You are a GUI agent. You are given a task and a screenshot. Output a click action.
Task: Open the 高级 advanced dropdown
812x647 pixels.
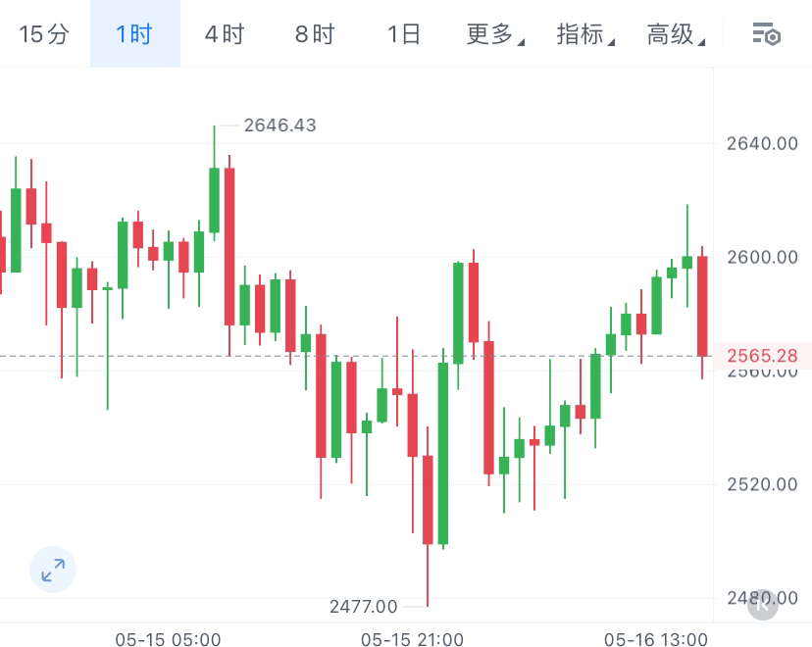[x=676, y=34]
